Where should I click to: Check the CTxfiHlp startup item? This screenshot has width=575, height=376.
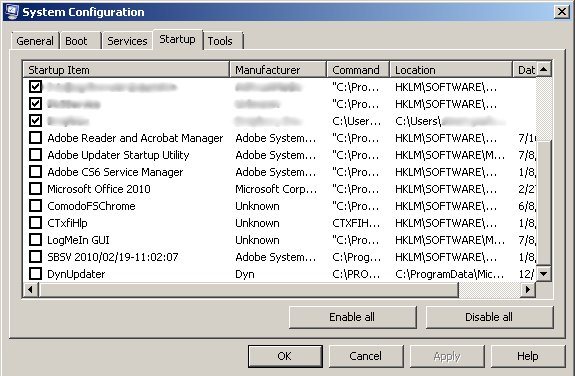coord(35,222)
